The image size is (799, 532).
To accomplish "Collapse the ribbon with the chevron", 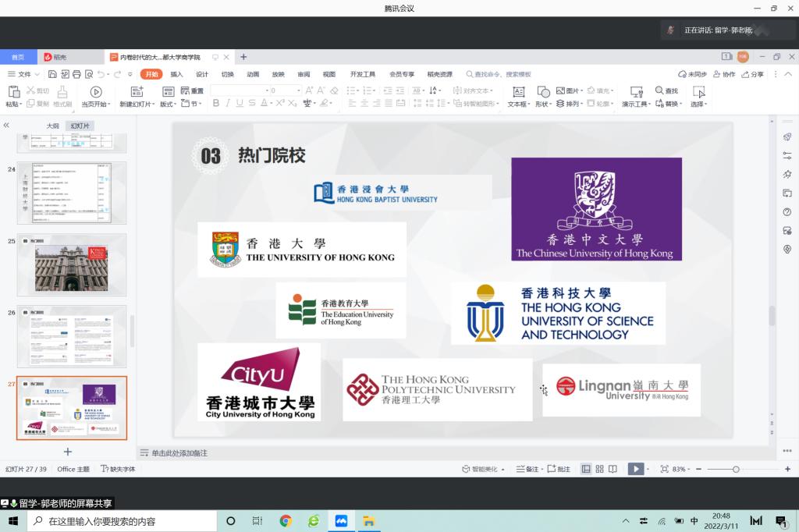I will click(788, 74).
